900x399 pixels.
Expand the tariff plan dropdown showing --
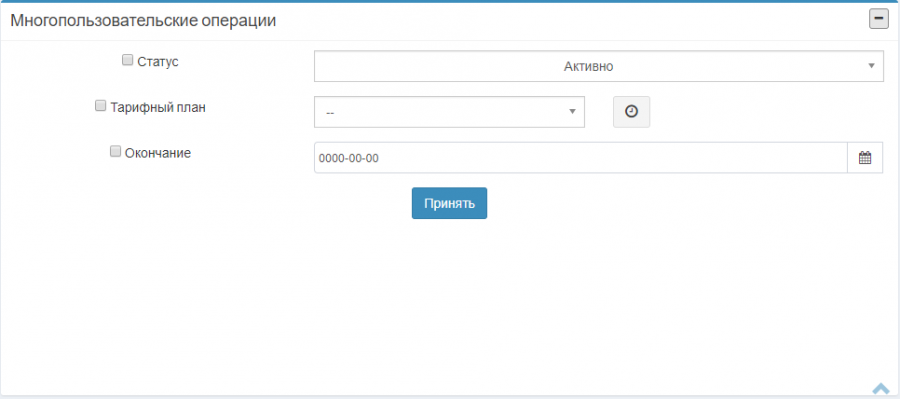[x=449, y=112]
